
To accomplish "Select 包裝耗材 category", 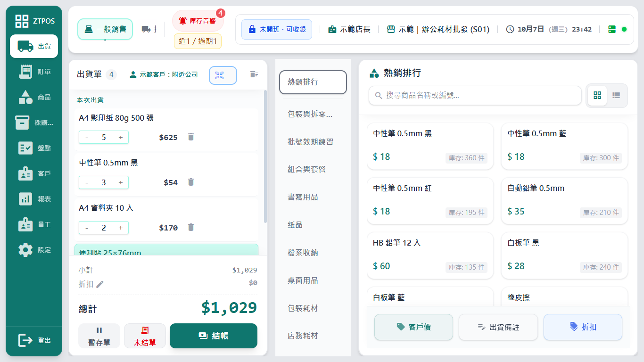I will pyautogui.click(x=313, y=308).
